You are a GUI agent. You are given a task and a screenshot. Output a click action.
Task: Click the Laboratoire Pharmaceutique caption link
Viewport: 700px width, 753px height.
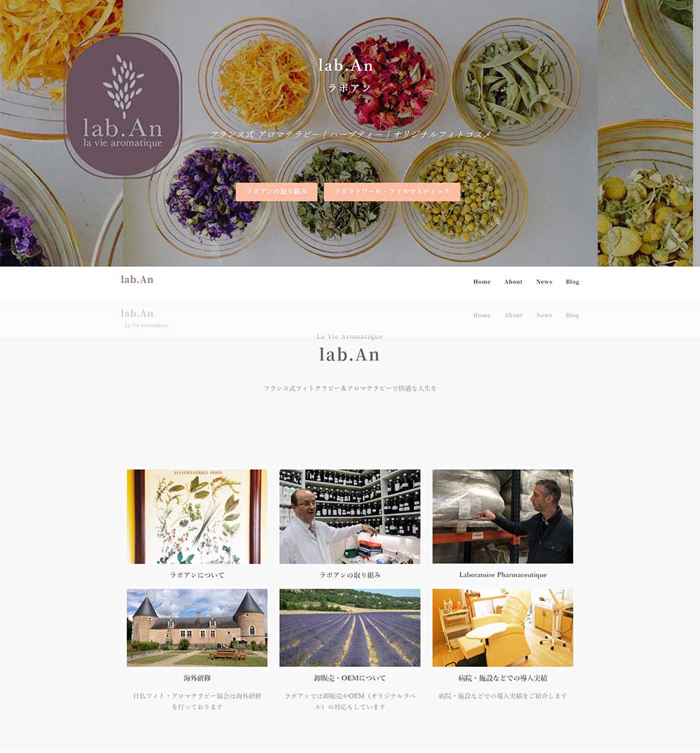point(503,575)
